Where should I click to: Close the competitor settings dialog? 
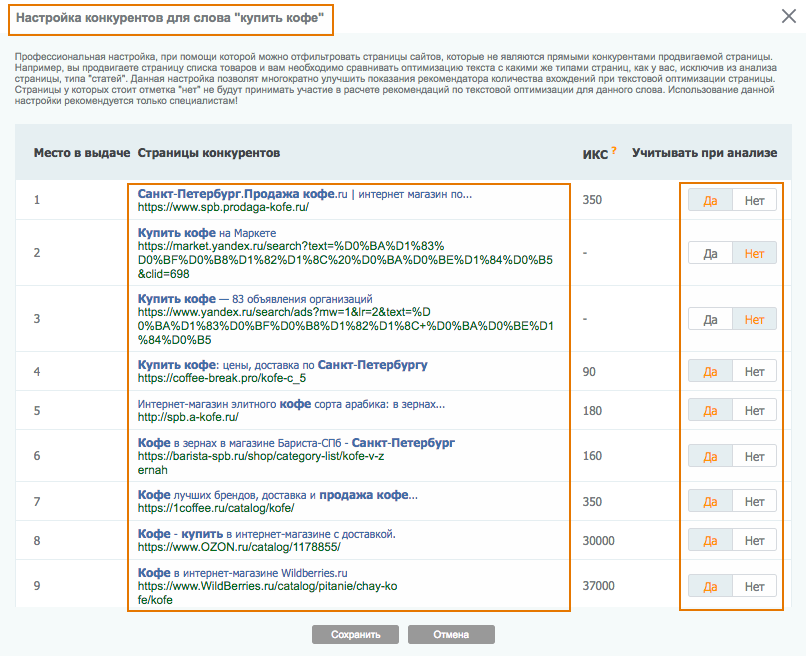point(788,15)
